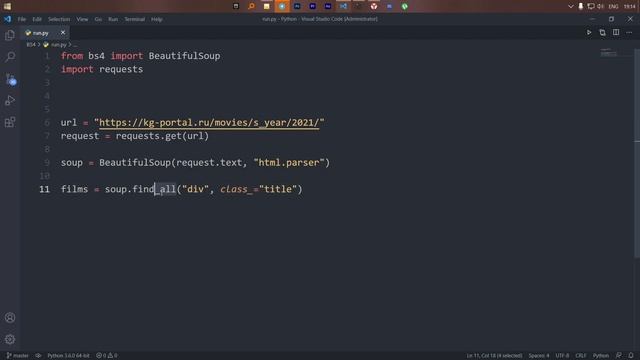Open the Source Control view
Viewport: 640px width, 360px height.
pyautogui.click(x=10, y=79)
